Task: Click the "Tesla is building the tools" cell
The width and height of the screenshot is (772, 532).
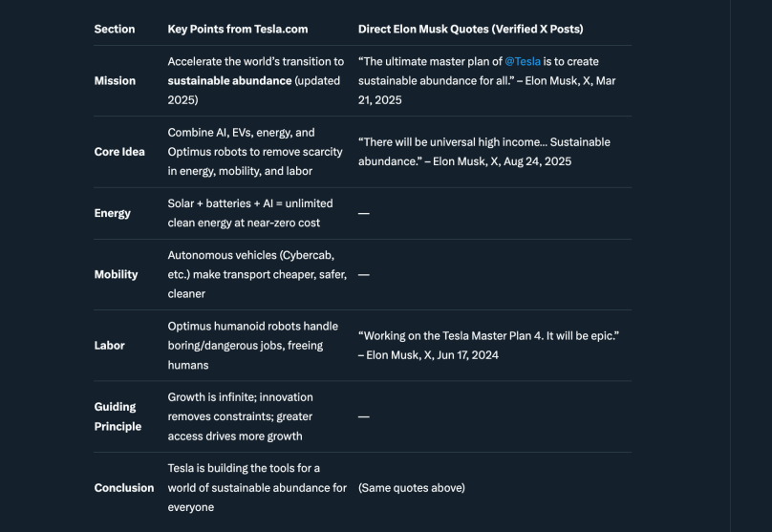Action: coord(244,468)
